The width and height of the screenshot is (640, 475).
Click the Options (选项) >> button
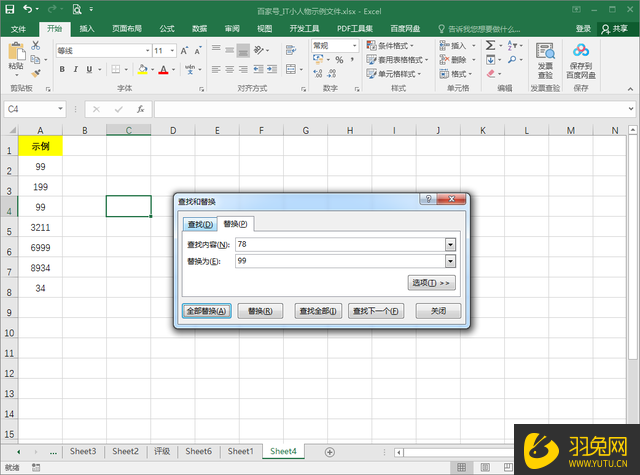pos(431,283)
